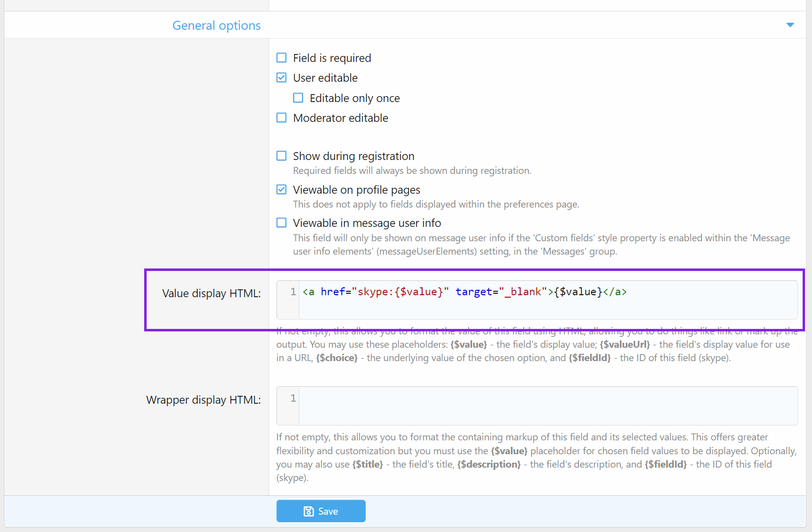Click 'Required fields will always be shown' hint

click(x=412, y=170)
